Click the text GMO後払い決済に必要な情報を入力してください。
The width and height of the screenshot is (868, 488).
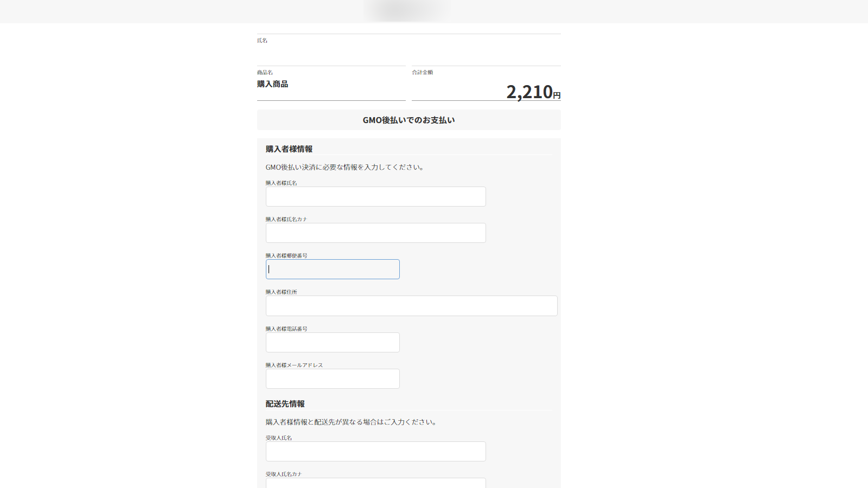346,167
